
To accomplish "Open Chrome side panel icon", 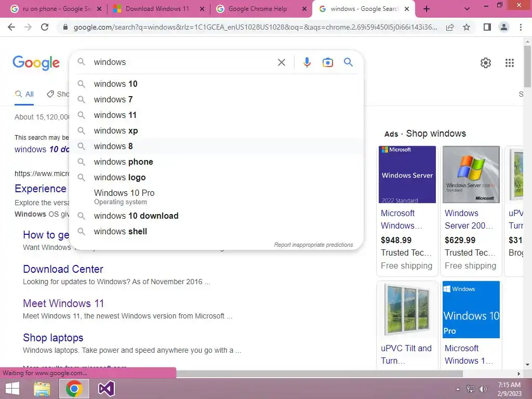I will pyautogui.click(x=487, y=27).
